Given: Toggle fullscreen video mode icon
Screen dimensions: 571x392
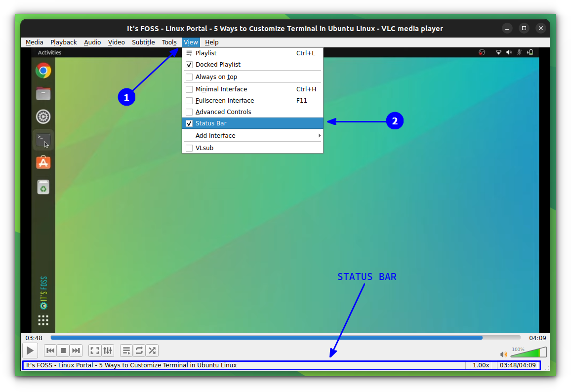Looking at the screenshot, I should (94, 350).
